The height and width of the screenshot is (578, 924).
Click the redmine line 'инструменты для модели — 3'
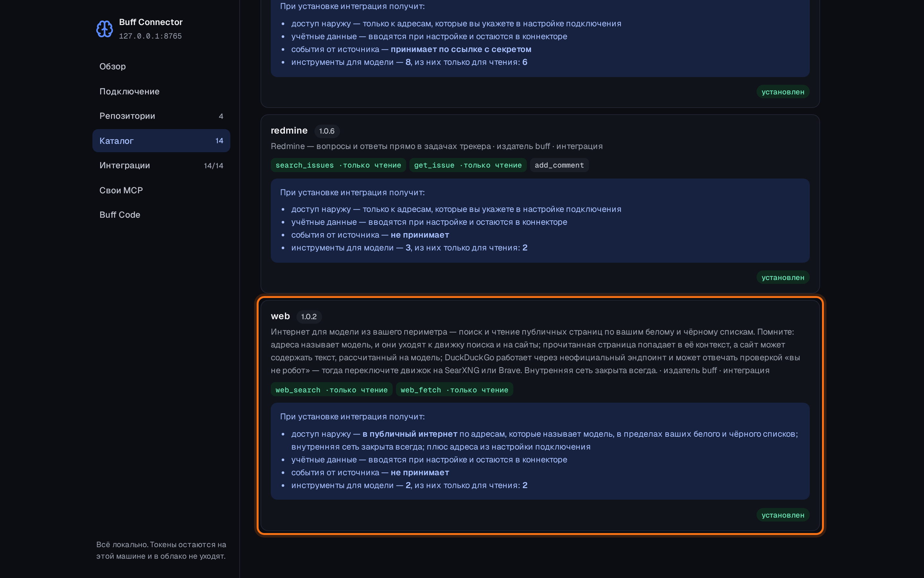tap(409, 248)
